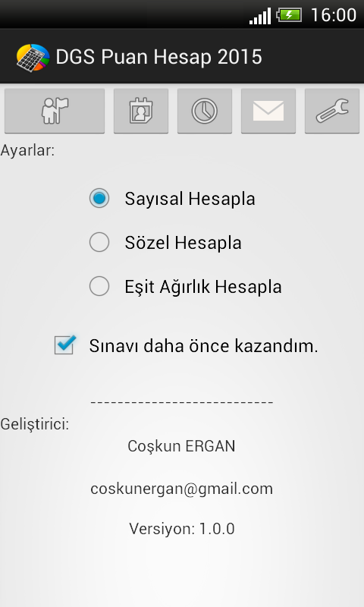
Task: Tap the 16:00 clock in status bar
Action: coord(334,15)
